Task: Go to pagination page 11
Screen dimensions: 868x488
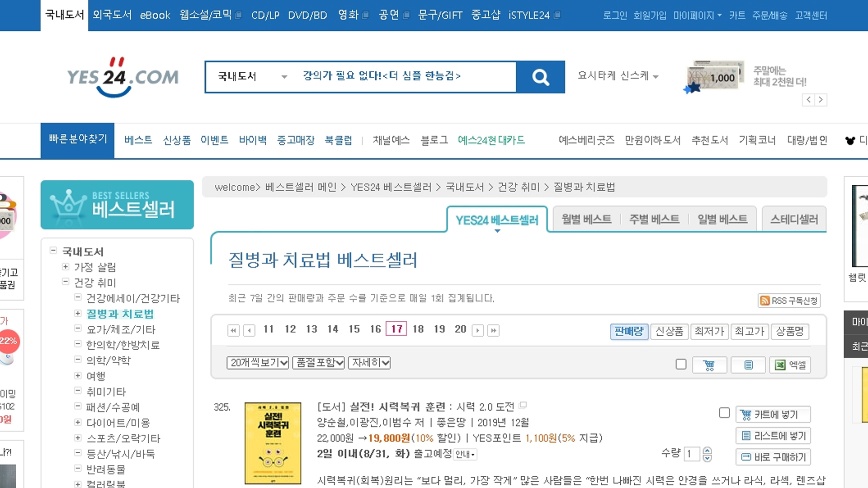Action: coord(269,329)
